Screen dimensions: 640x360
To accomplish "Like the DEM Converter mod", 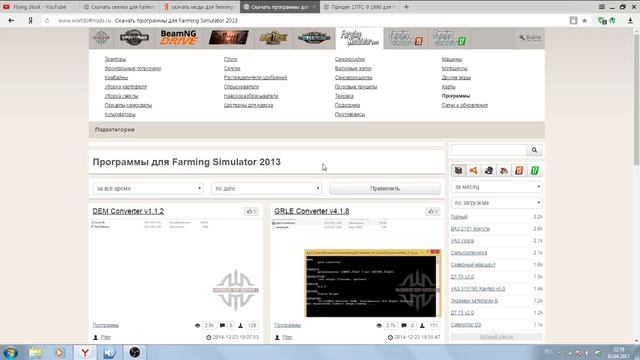I will coord(251,211).
